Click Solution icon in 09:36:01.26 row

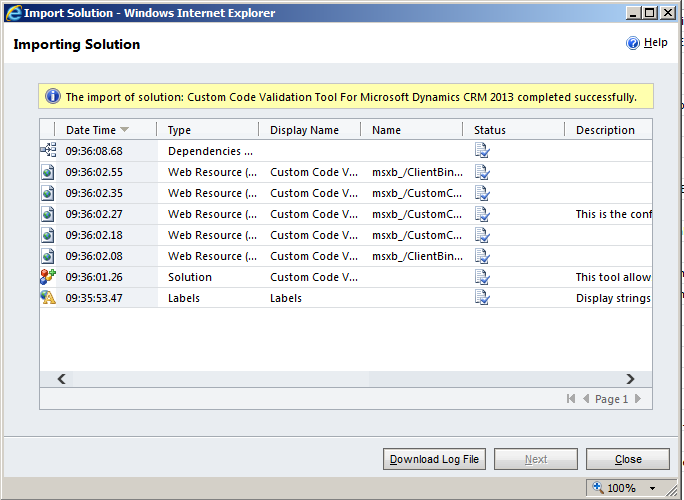[x=48, y=277]
